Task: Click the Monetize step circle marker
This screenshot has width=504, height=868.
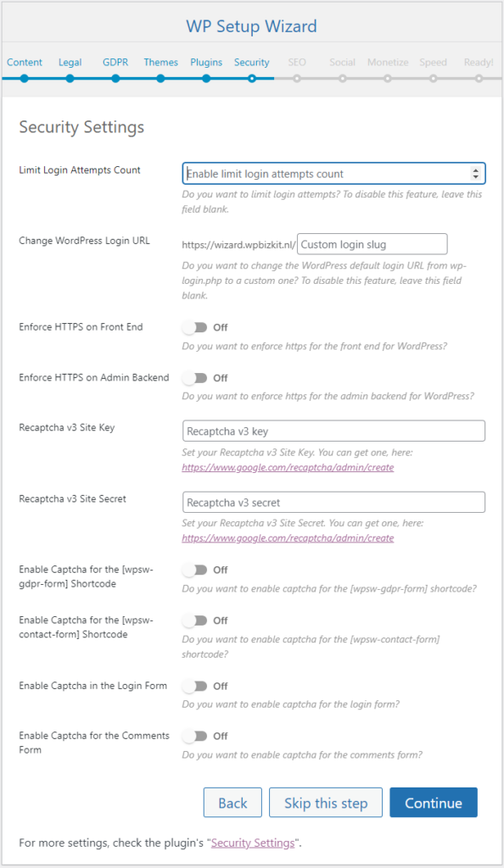Action: (388, 79)
